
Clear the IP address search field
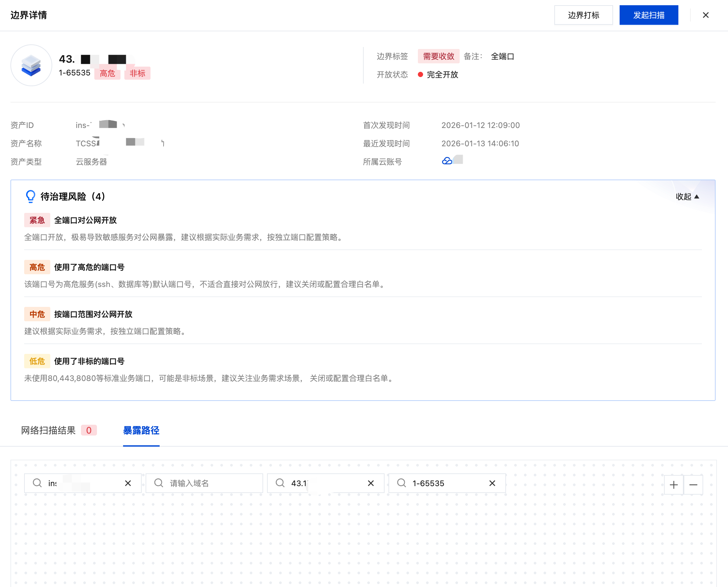pyautogui.click(x=371, y=483)
